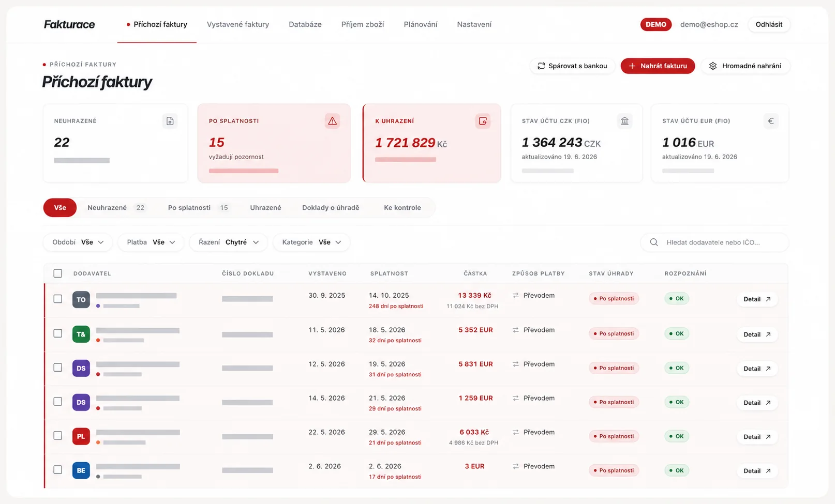Click the blue BE supplier avatar

tap(81, 470)
